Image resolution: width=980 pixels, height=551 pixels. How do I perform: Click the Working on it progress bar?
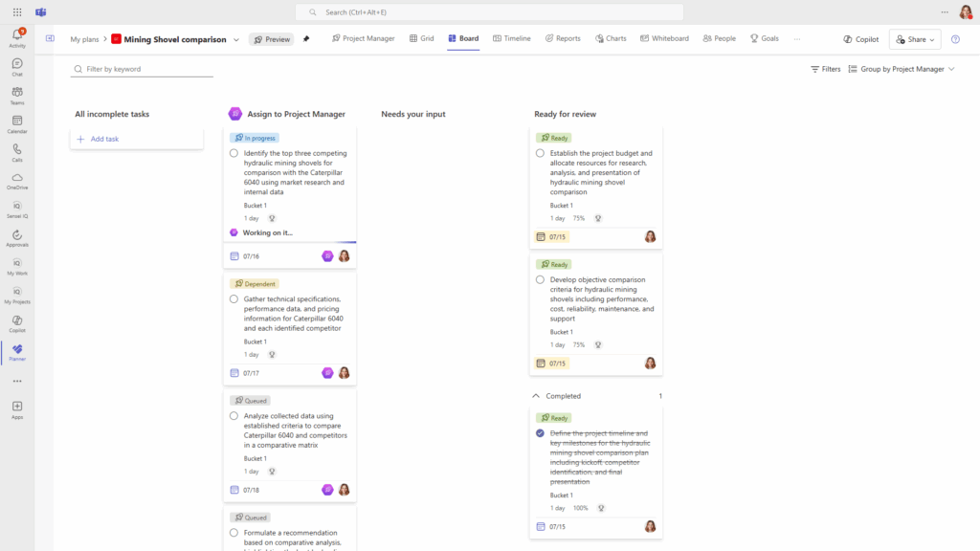pos(290,242)
